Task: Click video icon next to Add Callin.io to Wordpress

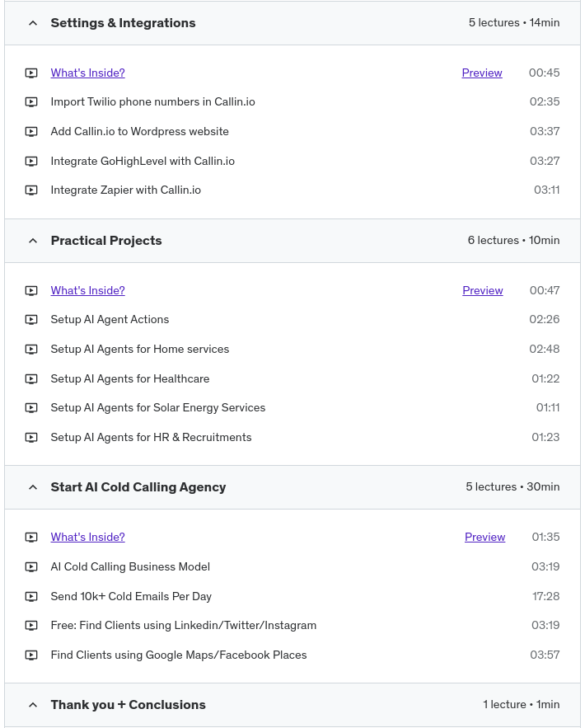Action: pyautogui.click(x=31, y=132)
